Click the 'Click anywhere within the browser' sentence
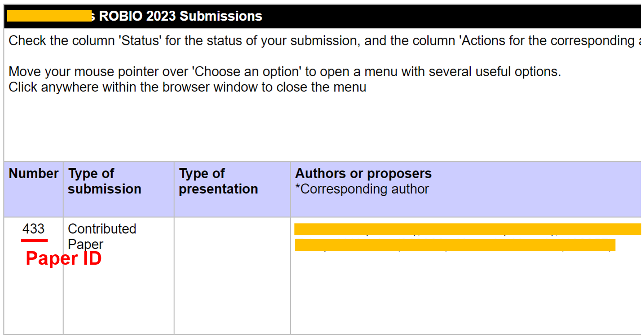This screenshot has width=644, height=336. coord(187,87)
